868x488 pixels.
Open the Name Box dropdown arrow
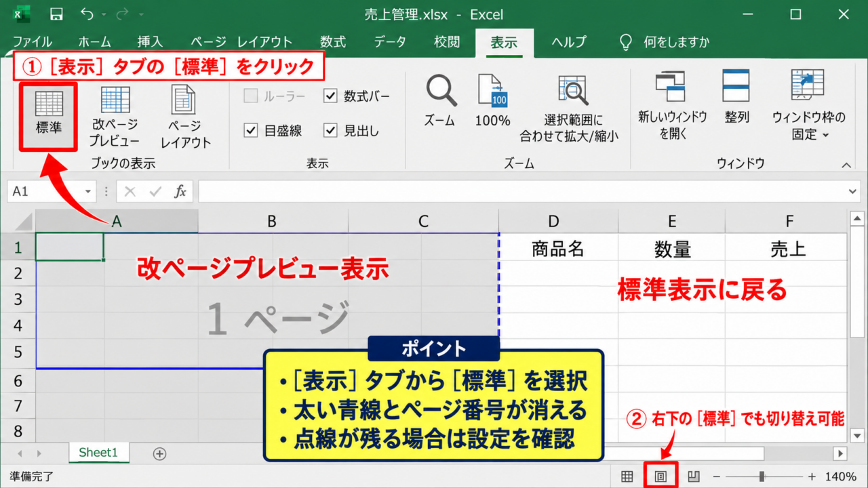tap(87, 192)
